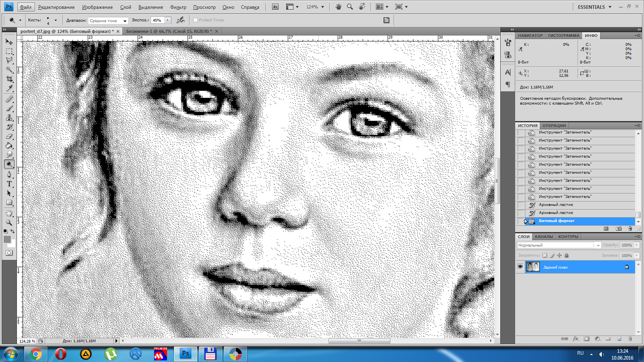644x362 pixels.
Task: Open the Opacity slider arrow in Layers
Action: click(x=637, y=245)
